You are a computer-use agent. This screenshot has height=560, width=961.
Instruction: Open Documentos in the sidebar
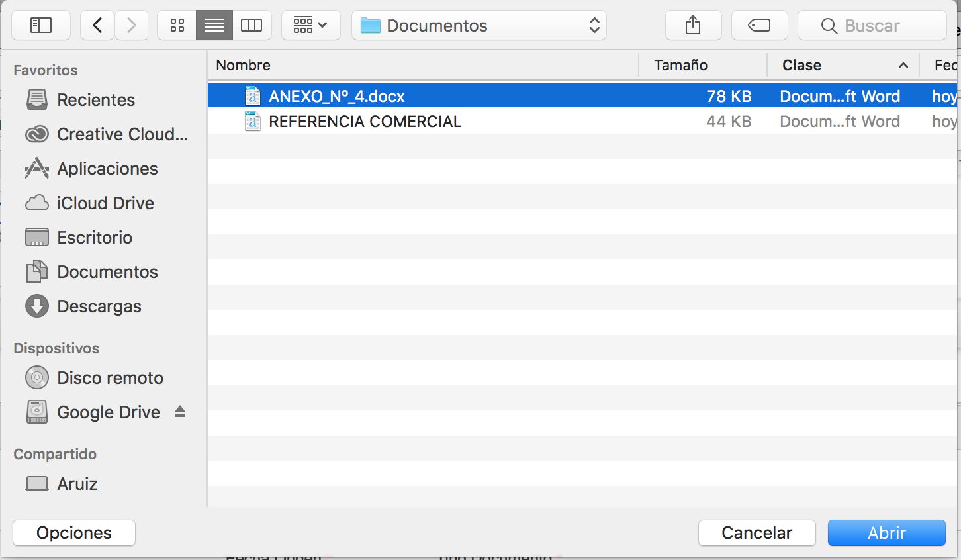(x=107, y=272)
